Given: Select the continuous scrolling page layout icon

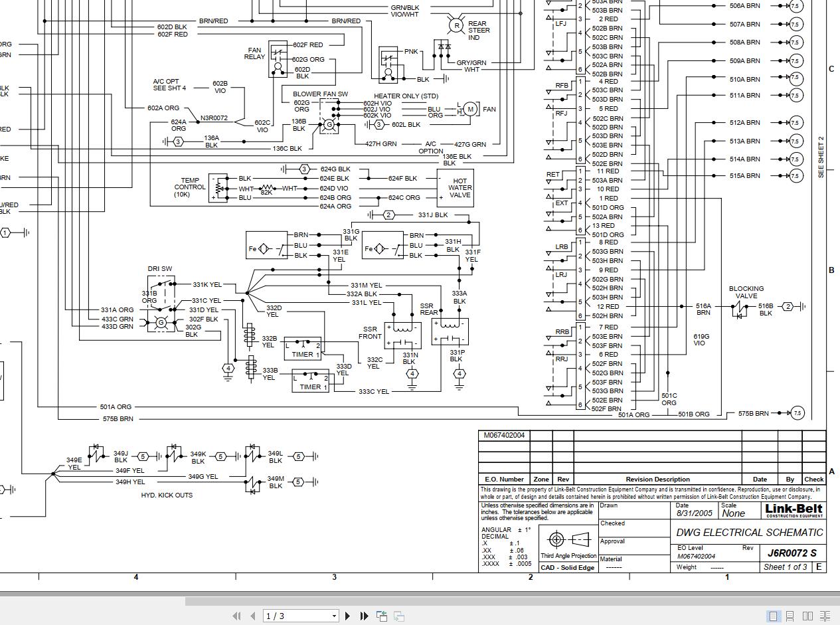Looking at the screenshot, I should click(790, 616).
